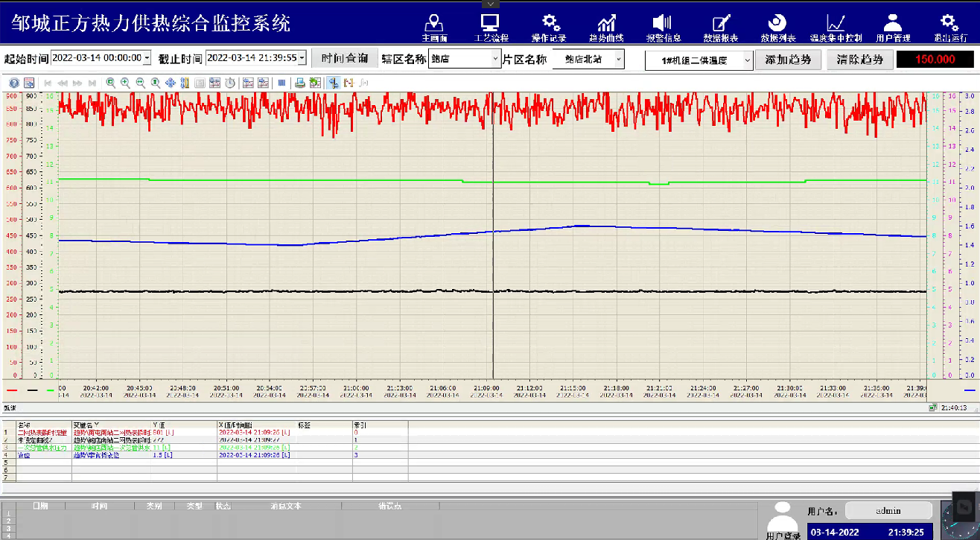Select row 3 一次总管供水压力 in table
980x540 pixels.
pyautogui.click(x=205, y=447)
